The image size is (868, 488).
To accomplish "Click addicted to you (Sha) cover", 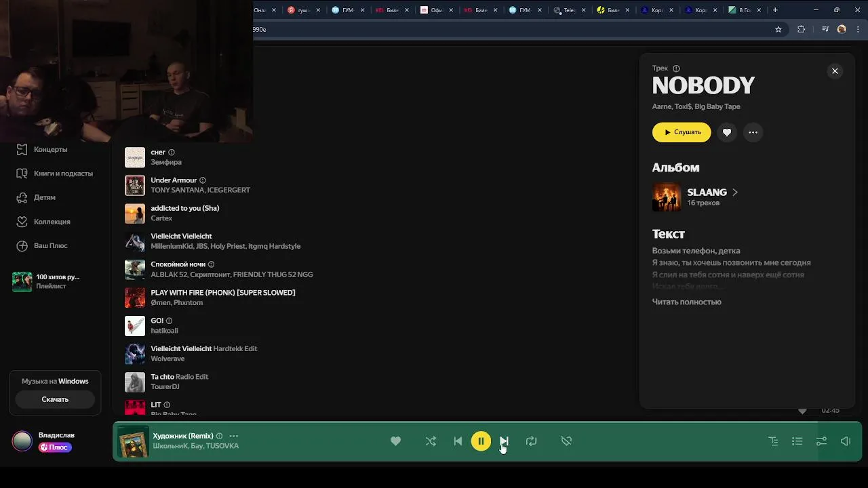I will coord(135,213).
